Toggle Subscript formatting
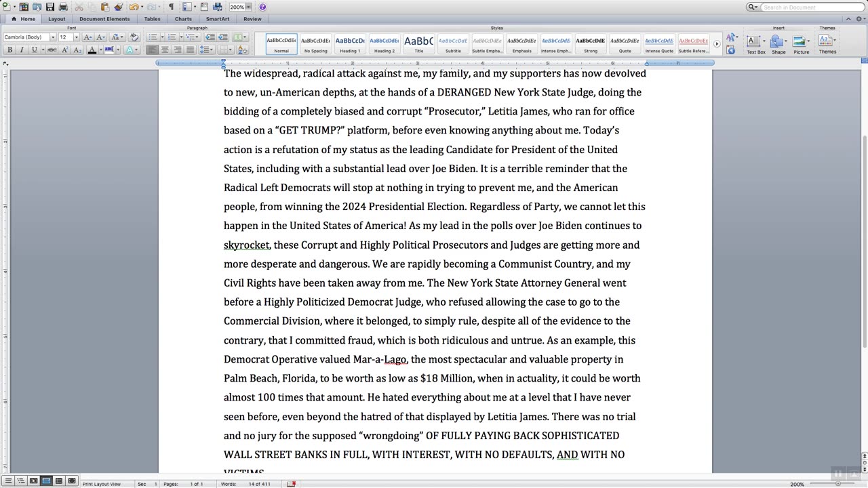 pos(77,50)
